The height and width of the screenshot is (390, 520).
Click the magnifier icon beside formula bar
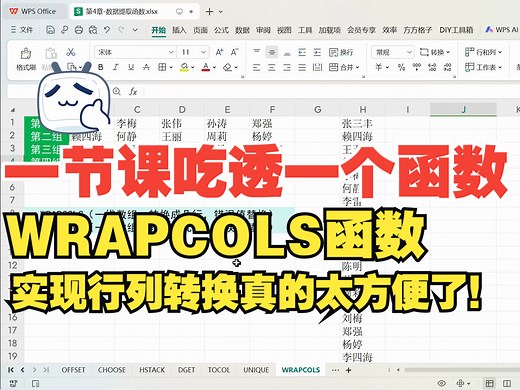tap(117, 91)
